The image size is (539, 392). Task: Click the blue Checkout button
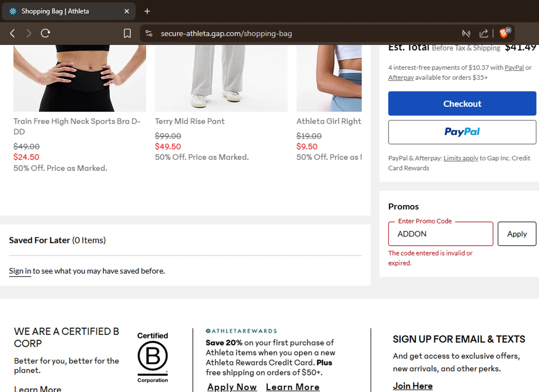point(462,103)
